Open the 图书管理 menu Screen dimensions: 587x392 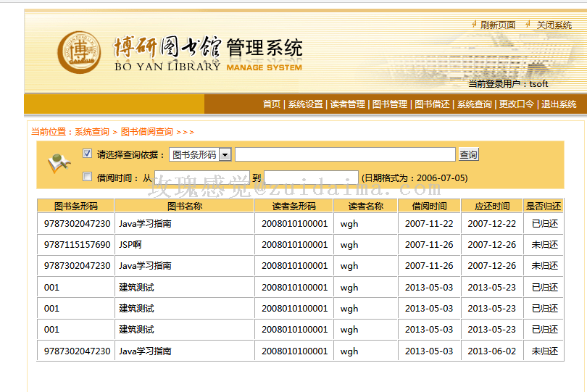tap(390, 104)
